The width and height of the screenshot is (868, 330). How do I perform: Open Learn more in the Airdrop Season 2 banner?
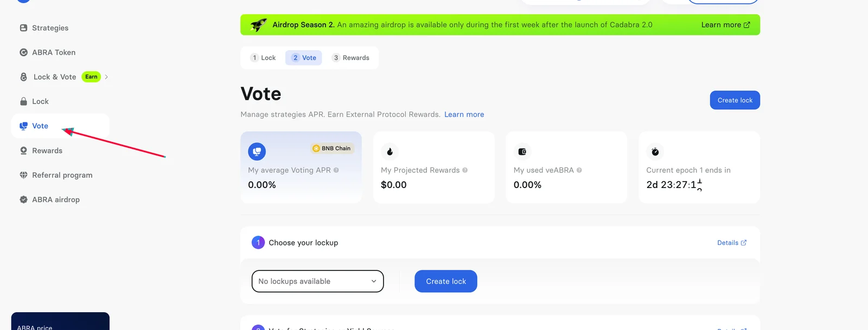point(725,25)
